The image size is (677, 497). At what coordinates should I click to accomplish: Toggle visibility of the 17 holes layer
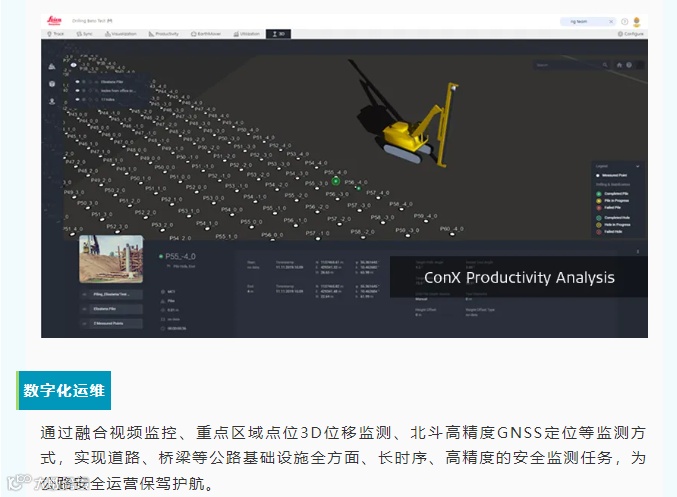point(78,100)
